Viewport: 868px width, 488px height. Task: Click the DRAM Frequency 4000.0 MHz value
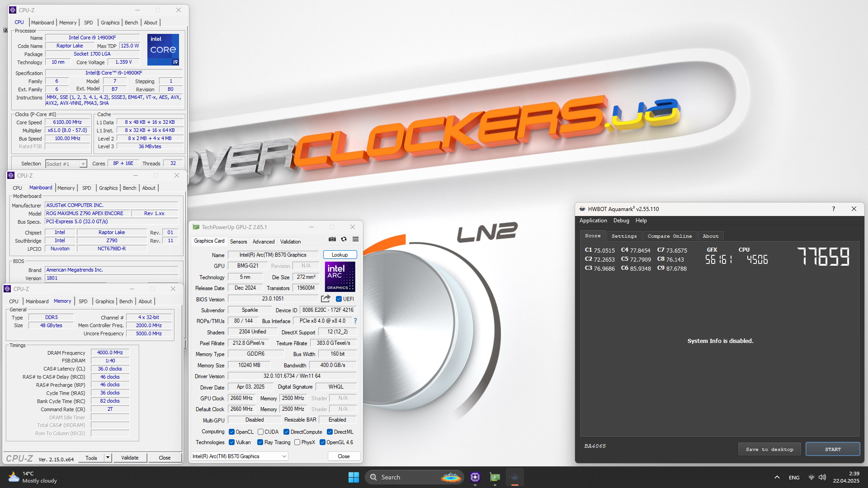(x=110, y=352)
